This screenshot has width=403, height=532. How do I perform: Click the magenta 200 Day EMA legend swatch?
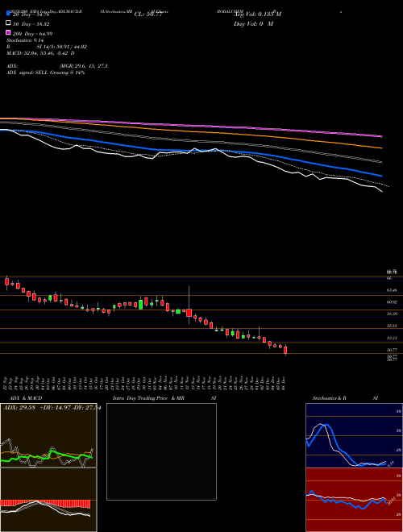[x=8, y=32]
